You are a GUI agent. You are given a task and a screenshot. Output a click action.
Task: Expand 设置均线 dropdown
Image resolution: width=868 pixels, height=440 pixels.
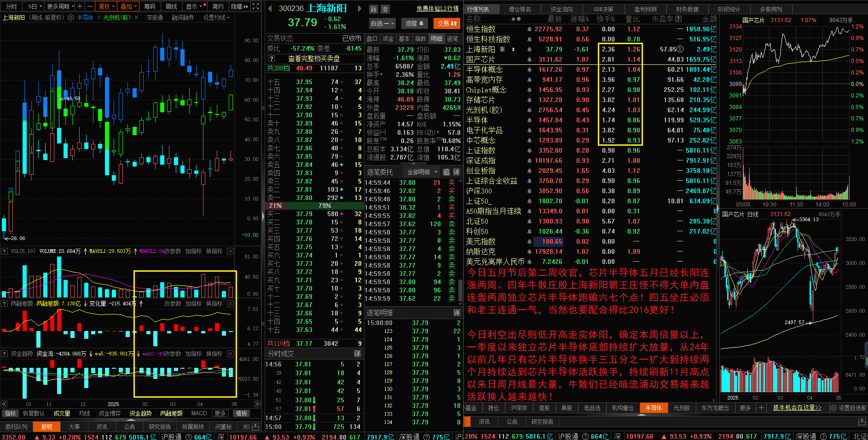point(216,17)
